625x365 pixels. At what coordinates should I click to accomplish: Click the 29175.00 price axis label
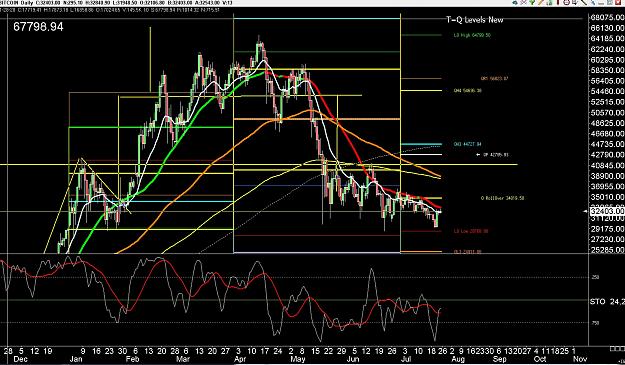(607, 229)
